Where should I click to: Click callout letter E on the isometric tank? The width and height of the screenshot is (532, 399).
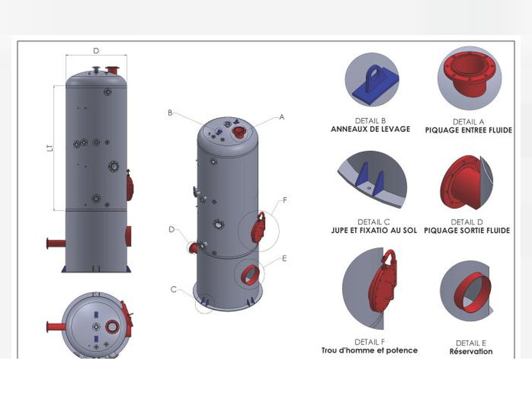[x=284, y=258]
